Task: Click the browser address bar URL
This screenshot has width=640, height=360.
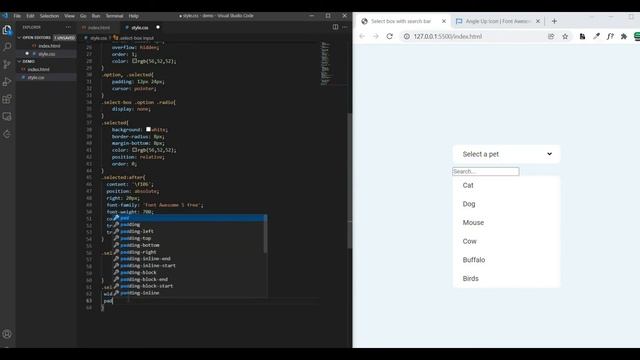Action: point(448,36)
